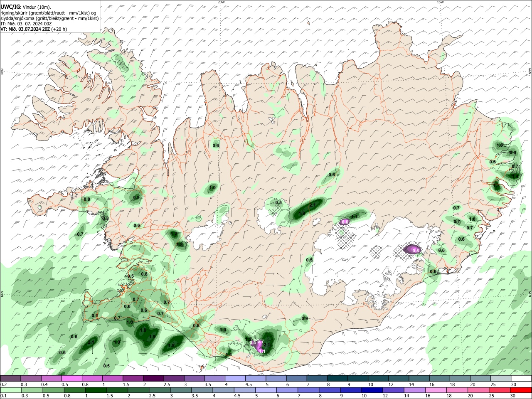Image resolution: width=532 pixels, height=399 pixels.
Task: Click the 'UWC/IG: Vindur (10m),' title line
Action: point(26,7)
